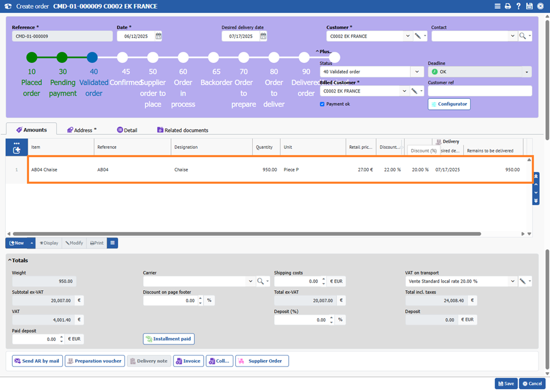Click the Customer ref input field

(480, 91)
